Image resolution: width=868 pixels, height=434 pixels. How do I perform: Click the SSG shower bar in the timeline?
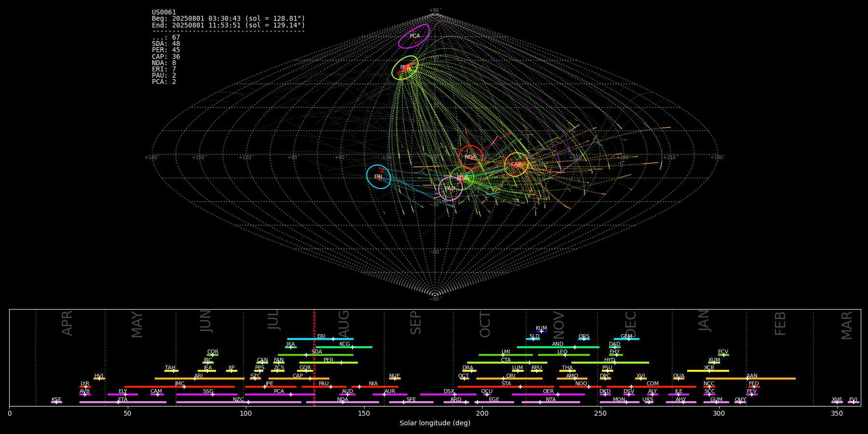[x=206, y=394]
